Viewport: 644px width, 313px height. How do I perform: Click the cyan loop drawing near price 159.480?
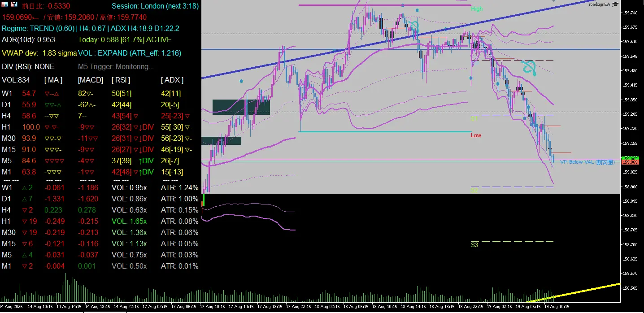click(x=529, y=67)
